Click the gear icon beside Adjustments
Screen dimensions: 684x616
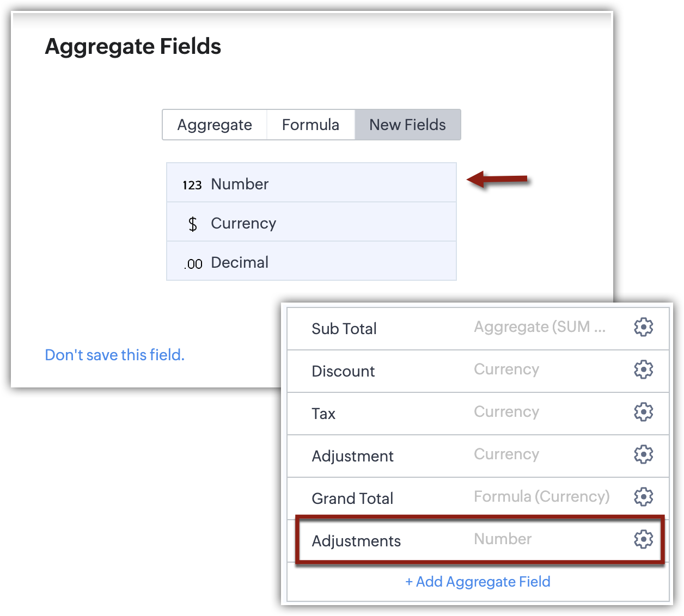click(643, 539)
